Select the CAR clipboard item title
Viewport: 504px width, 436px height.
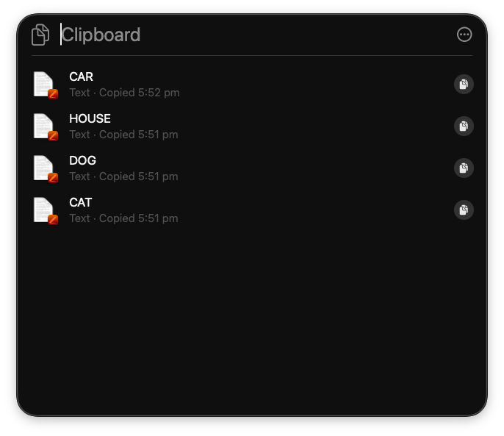81,76
